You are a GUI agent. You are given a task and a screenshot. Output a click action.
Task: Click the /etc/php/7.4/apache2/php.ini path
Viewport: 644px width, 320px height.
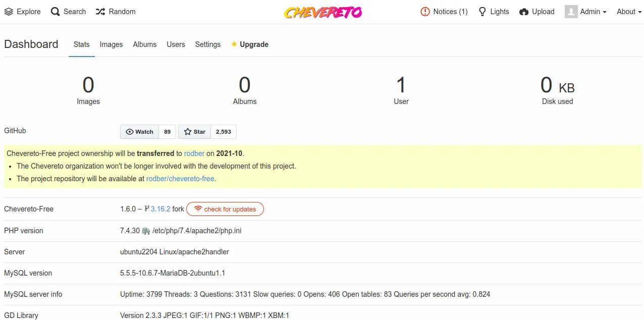(x=197, y=231)
